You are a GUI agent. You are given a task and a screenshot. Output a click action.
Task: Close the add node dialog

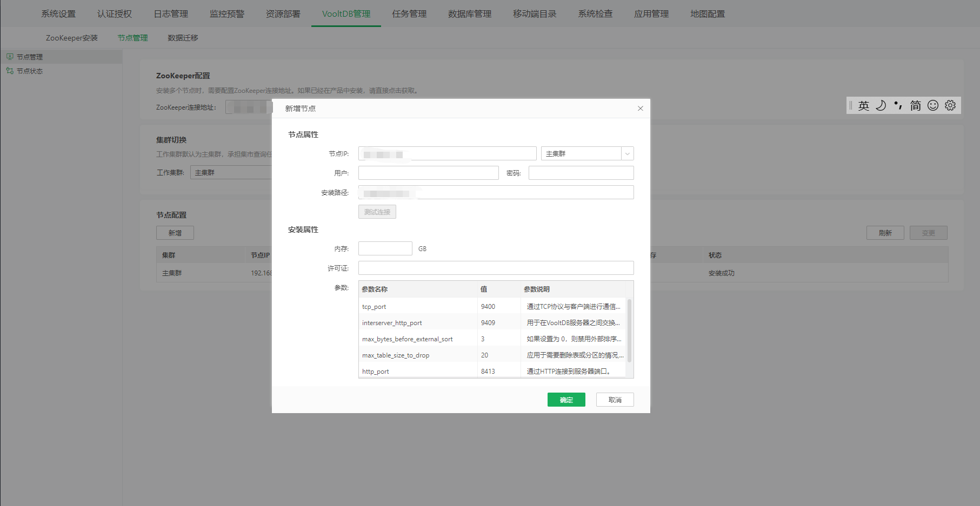pyautogui.click(x=641, y=109)
